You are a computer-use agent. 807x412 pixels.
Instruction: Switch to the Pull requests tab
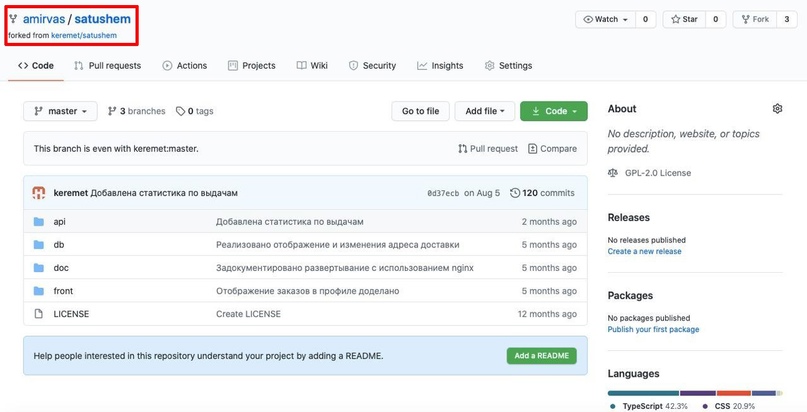click(x=108, y=66)
